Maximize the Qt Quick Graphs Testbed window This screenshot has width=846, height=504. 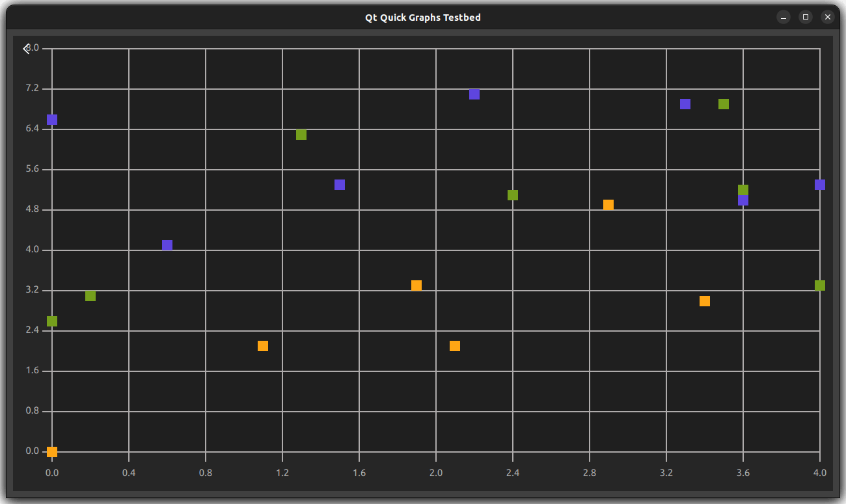tap(806, 17)
